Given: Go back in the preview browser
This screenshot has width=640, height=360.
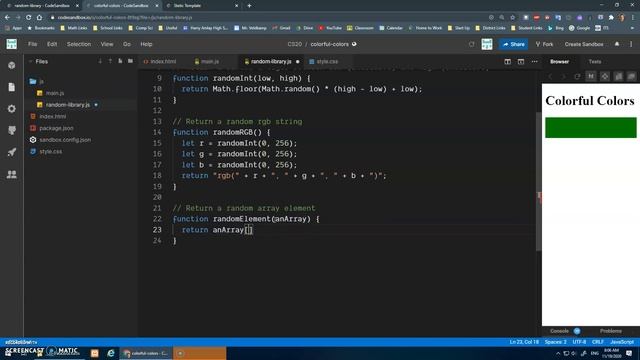Looking at the screenshot, I should tap(550, 76).
